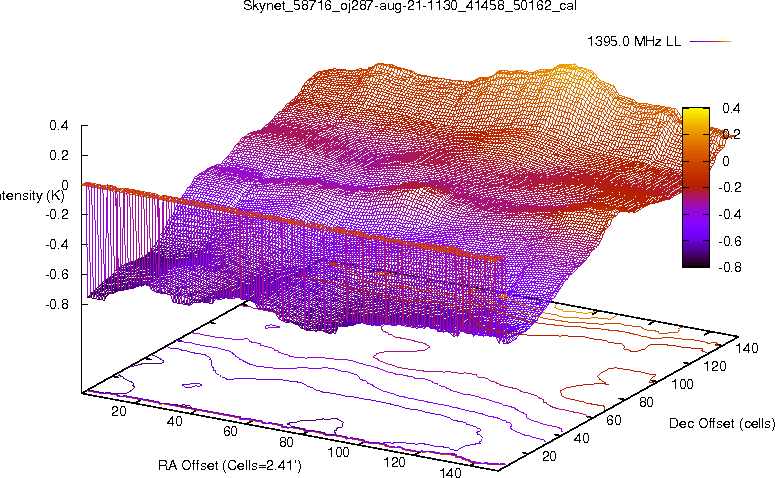Click the -0.8 label on the color bar
The height and width of the screenshot is (478, 775).
(730, 267)
